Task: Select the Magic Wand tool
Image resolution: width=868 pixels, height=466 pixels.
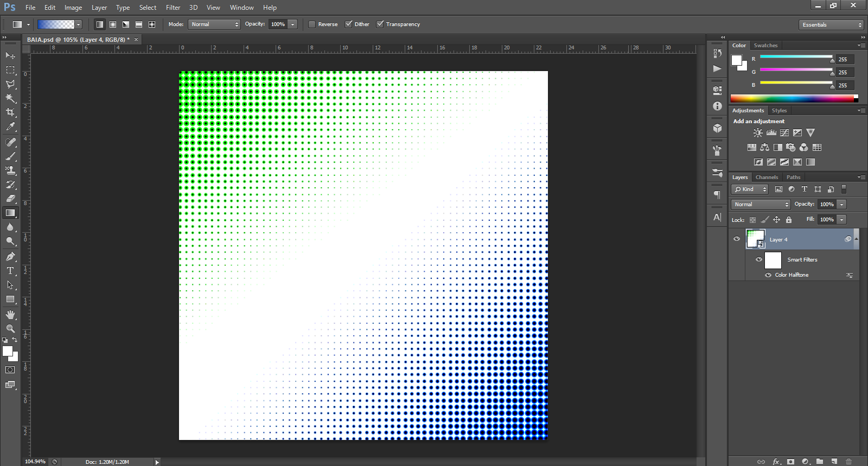Action: click(x=10, y=98)
